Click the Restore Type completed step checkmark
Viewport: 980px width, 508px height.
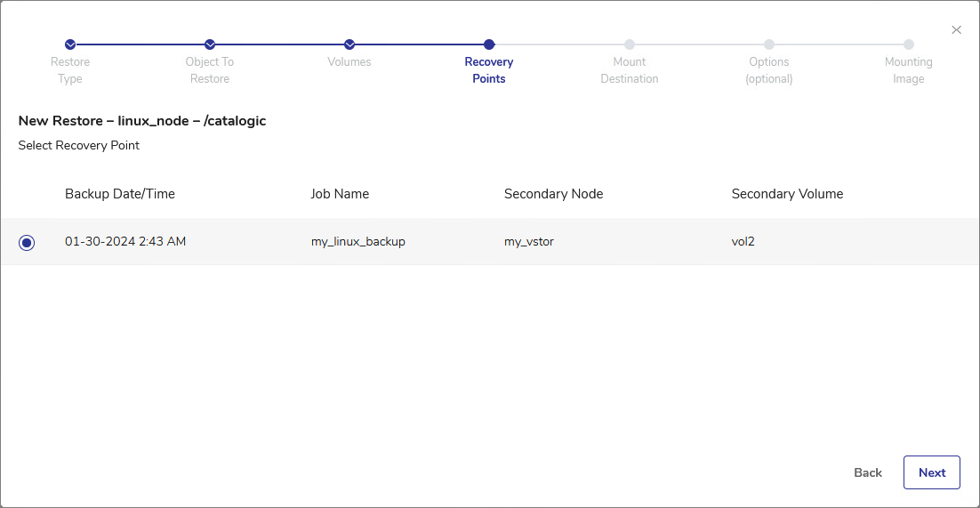(x=70, y=44)
